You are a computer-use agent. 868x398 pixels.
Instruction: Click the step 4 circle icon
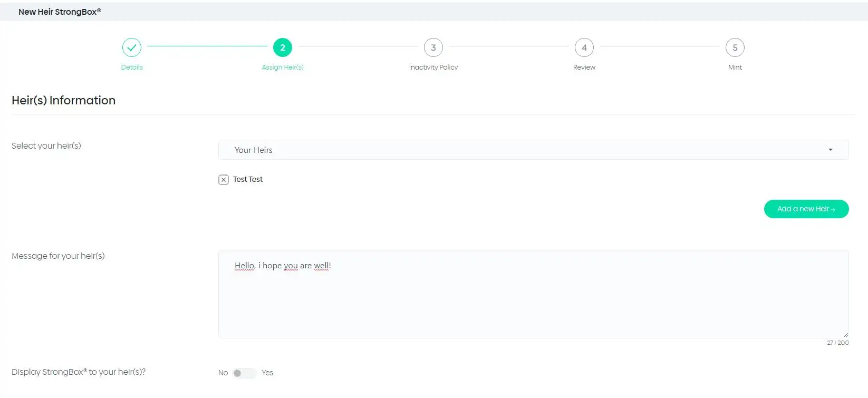tap(584, 47)
